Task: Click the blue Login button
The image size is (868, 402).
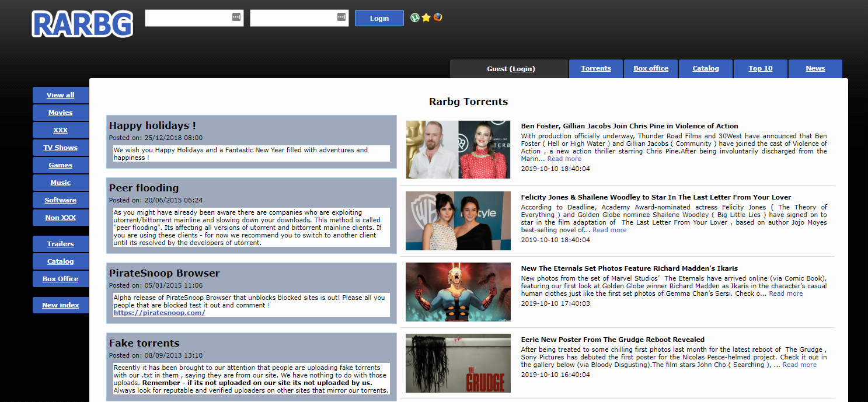Action: [379, 18]
